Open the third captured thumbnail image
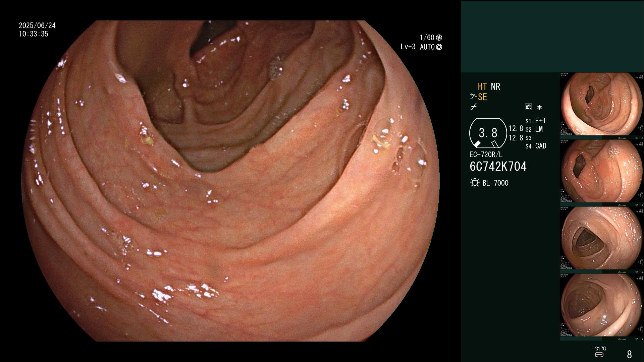Image resolution: width=644 pixels, height=362 pixels. coord(602,238)
